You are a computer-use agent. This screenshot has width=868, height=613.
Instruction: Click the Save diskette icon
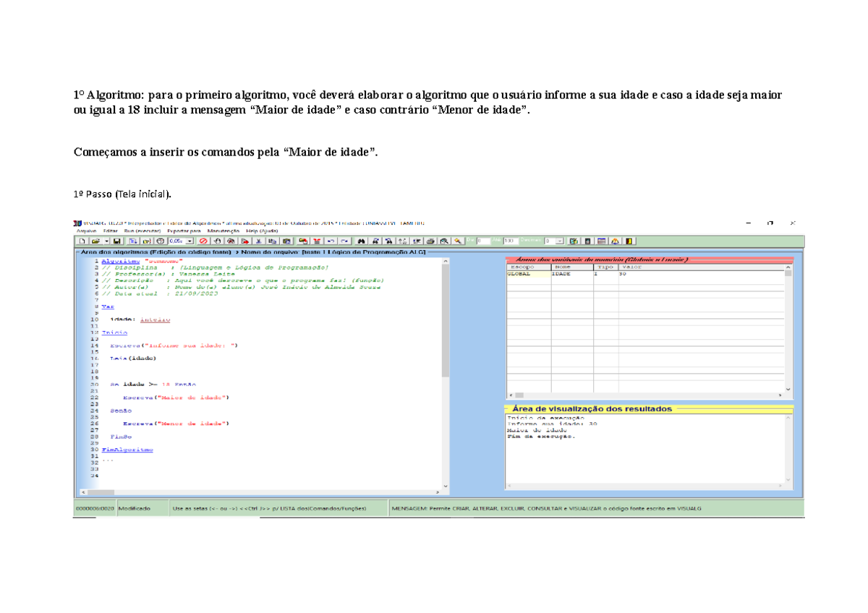pos(117,241)
